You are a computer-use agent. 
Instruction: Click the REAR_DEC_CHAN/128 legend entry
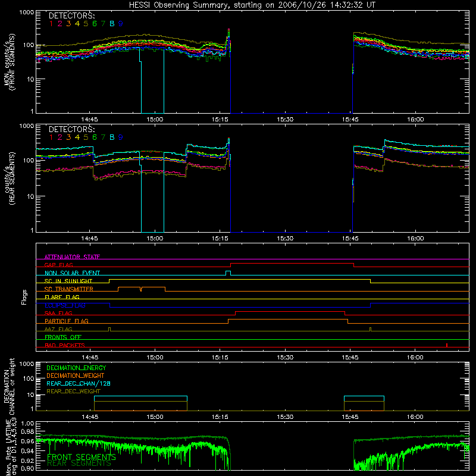tap(79, 383)
